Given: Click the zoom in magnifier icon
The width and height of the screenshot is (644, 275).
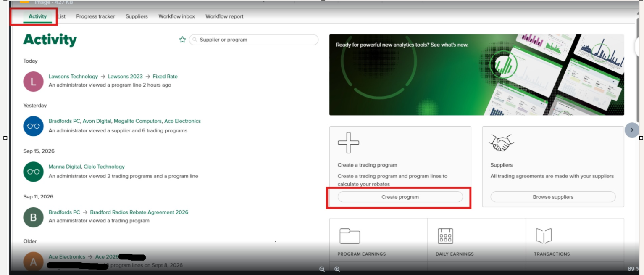Looking at the screenshot, I should click(x=337, y=269).
